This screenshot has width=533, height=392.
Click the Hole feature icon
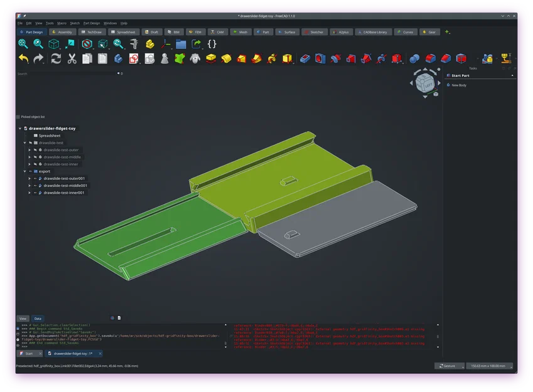[x=320, y=58]
